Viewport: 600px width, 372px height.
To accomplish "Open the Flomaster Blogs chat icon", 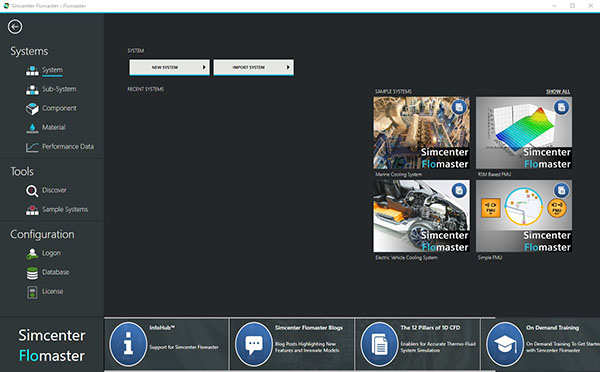I will point(253,344).
